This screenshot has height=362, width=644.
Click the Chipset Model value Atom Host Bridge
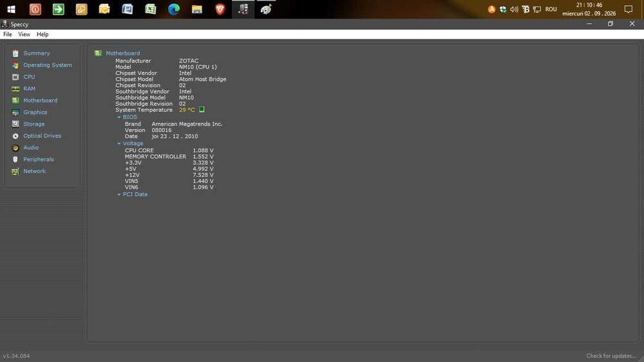[x=202, y=79]
